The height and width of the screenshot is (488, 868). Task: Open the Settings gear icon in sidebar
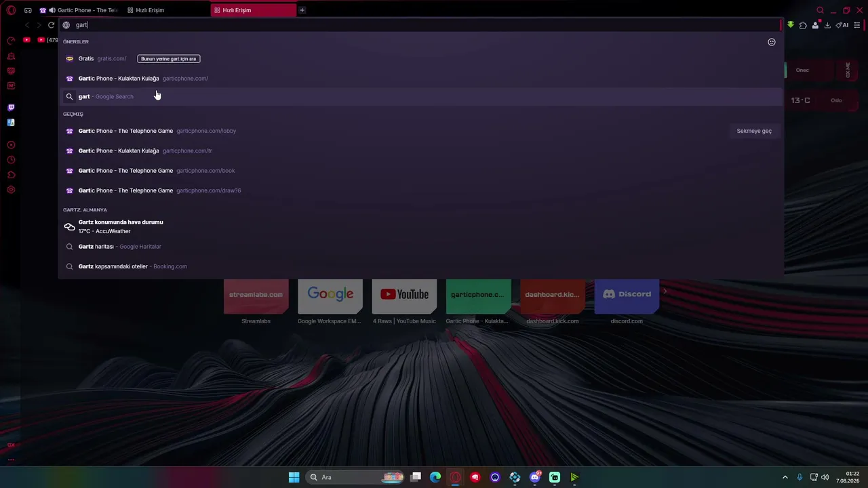coord(11,190)
